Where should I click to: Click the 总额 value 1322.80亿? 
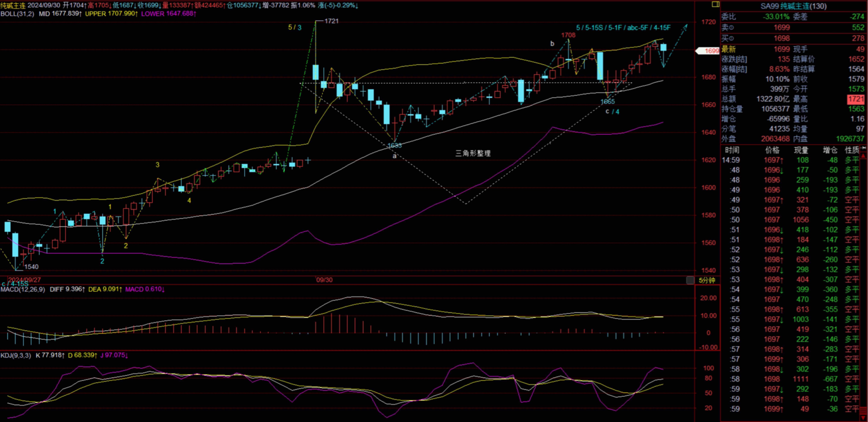pyautogui.click(x=773, y=99)
